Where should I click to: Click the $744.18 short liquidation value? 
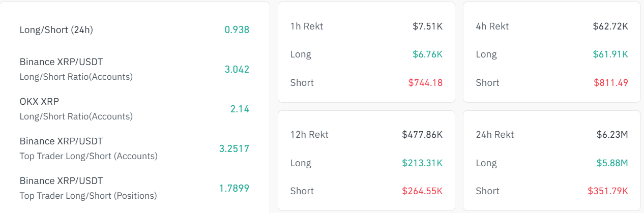425,82
